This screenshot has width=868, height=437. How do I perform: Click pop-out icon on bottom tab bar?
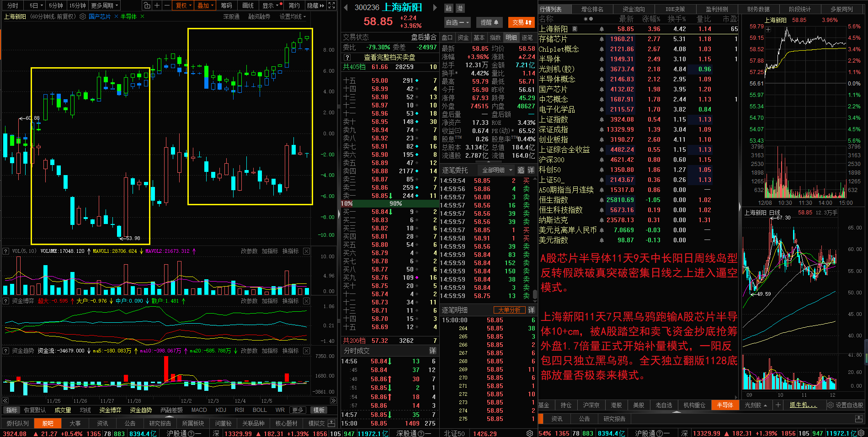click(x=330, y=423)
